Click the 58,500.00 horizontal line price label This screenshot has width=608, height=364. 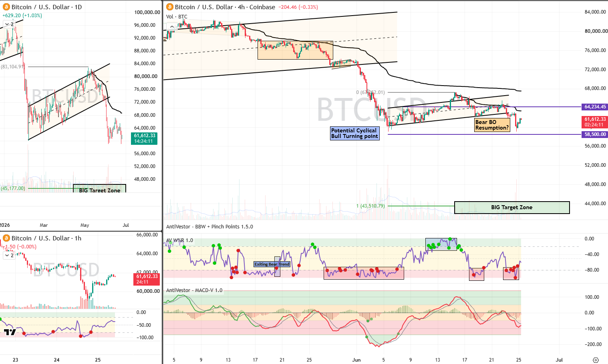click(594, 134)
